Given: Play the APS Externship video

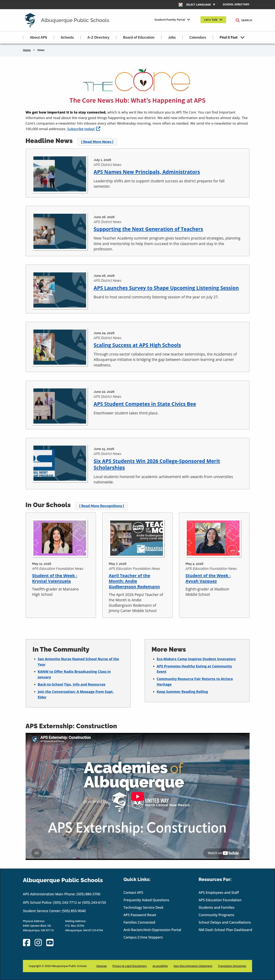Looking at the screenshot, I should (137, 796).
